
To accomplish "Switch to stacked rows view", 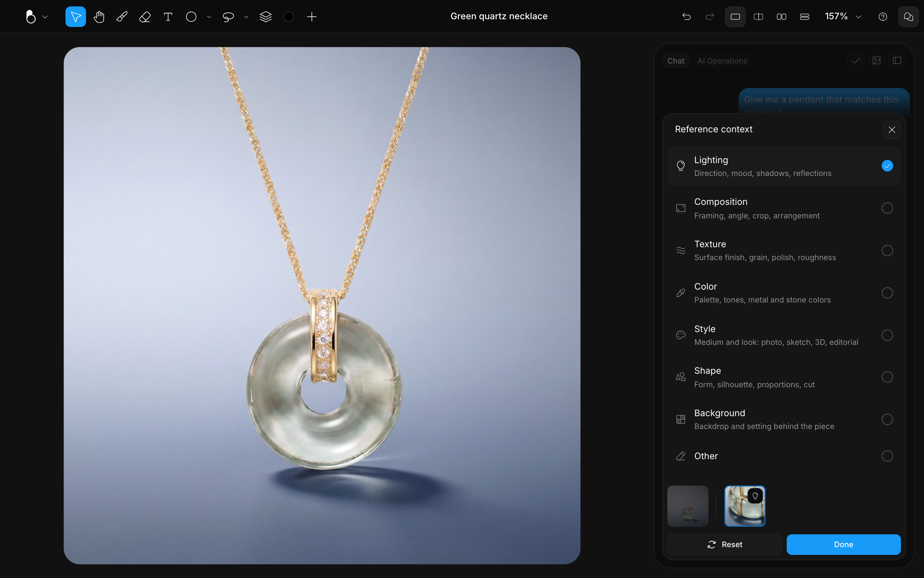I will point(805,17).
